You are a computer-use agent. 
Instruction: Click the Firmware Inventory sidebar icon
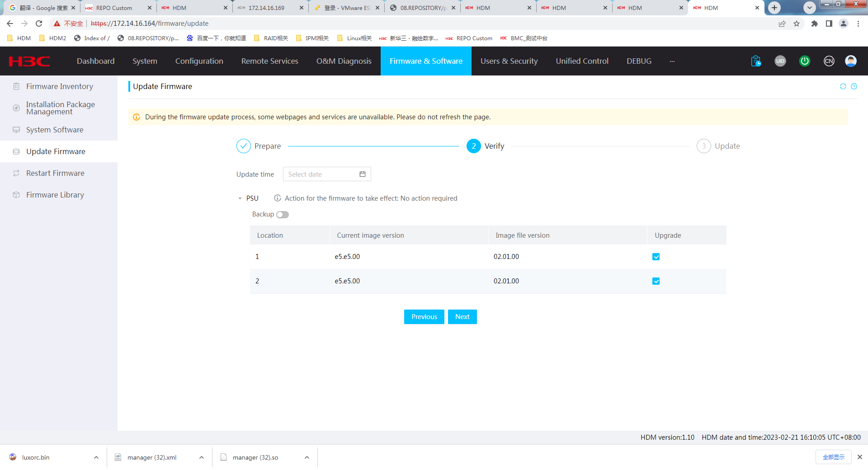point(16,86)
